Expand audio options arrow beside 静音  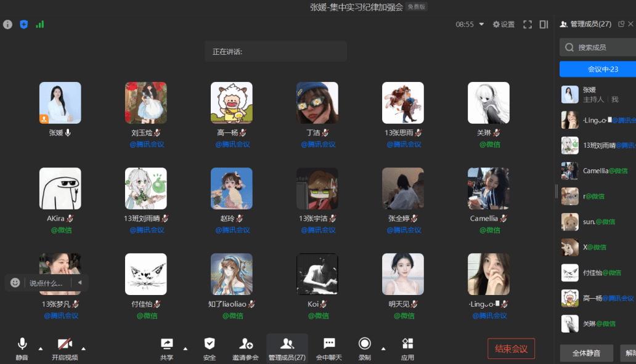(x=41, y=349)
